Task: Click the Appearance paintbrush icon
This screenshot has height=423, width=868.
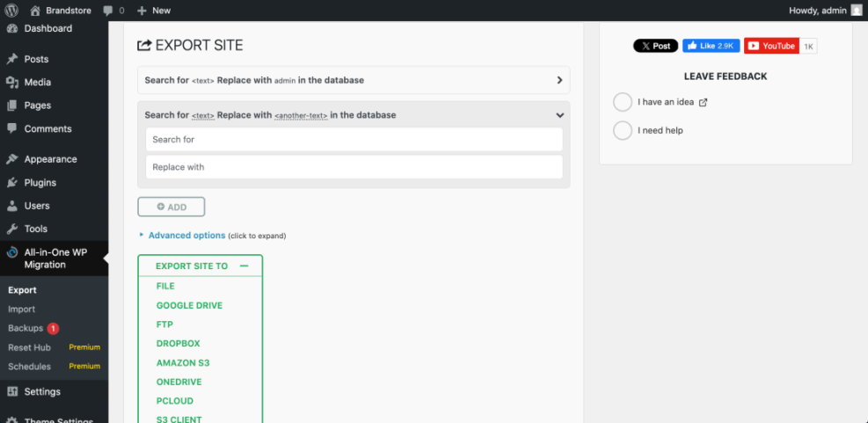Action: point(12,159)
